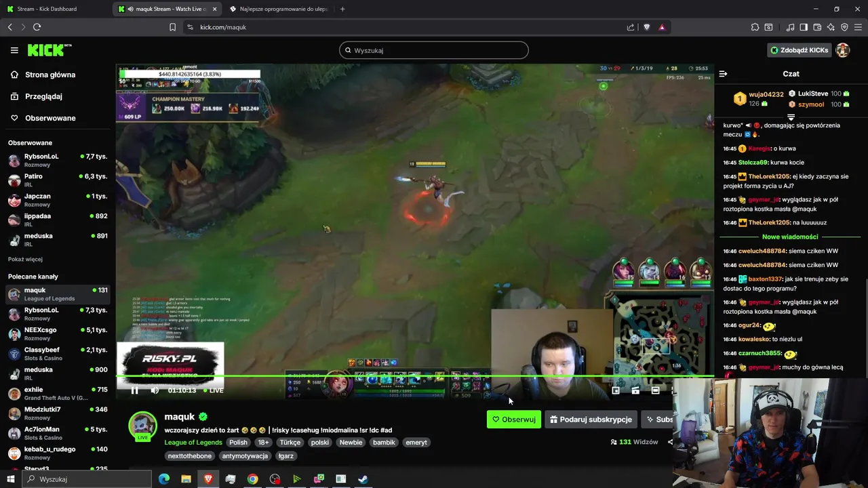The image size is (868, 488).
Task: Toggle the browser sidebar panel
Action: pyautogui.click(x=804, y=27)
